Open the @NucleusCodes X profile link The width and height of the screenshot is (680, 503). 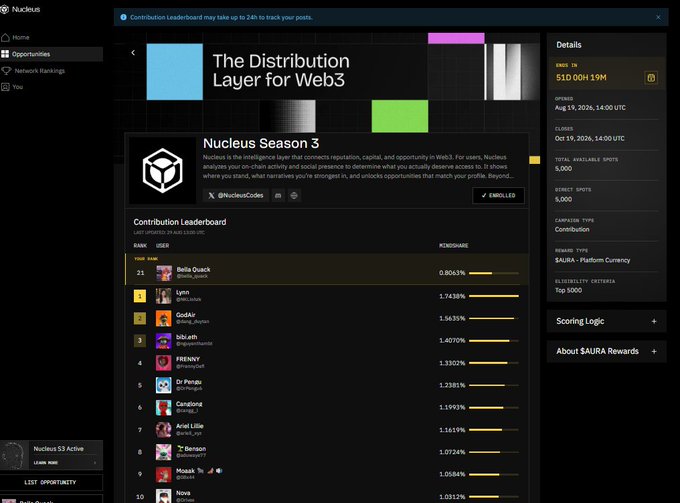click(x=236, y=196)
